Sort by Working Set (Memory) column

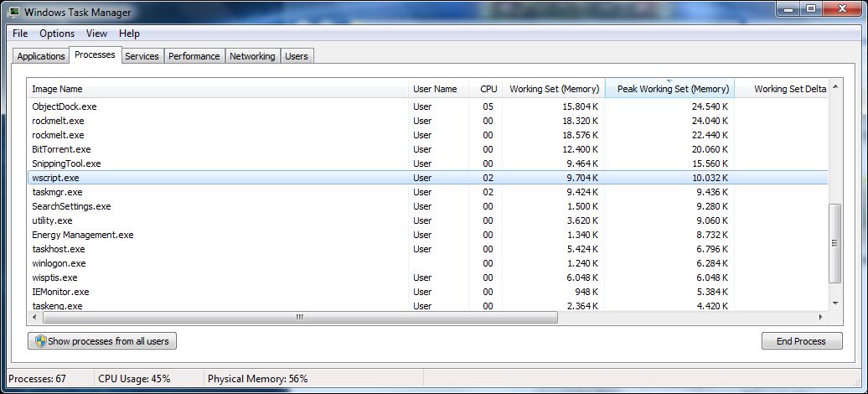[554, 89]
